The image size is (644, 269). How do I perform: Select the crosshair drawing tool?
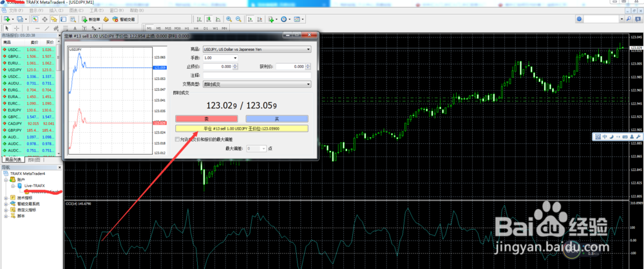click(x=17, y=28)
